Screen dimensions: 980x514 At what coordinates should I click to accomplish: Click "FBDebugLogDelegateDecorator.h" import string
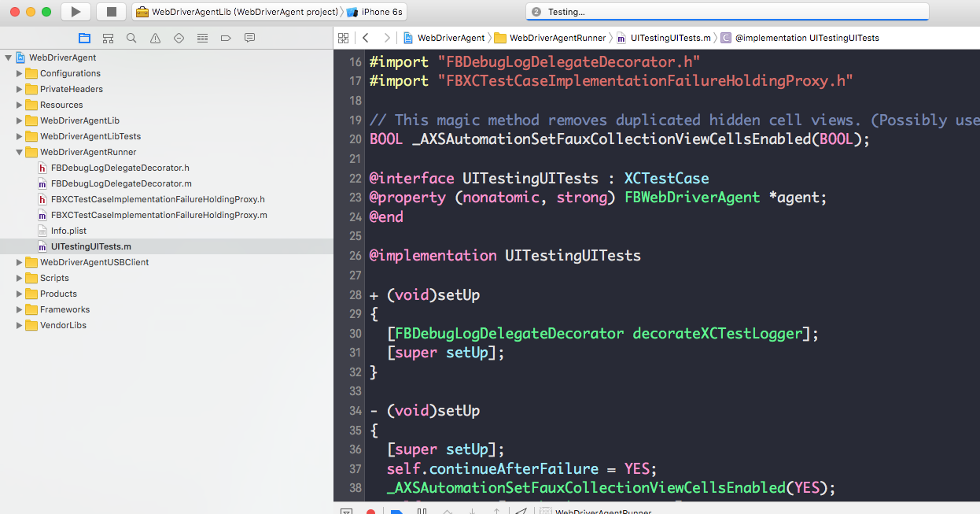(570, 61)
